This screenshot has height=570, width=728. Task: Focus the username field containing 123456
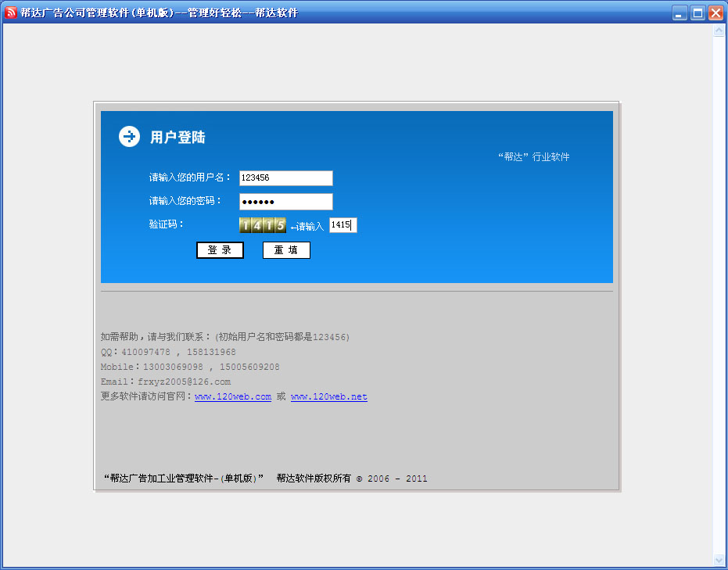click(x=285, y=178)
